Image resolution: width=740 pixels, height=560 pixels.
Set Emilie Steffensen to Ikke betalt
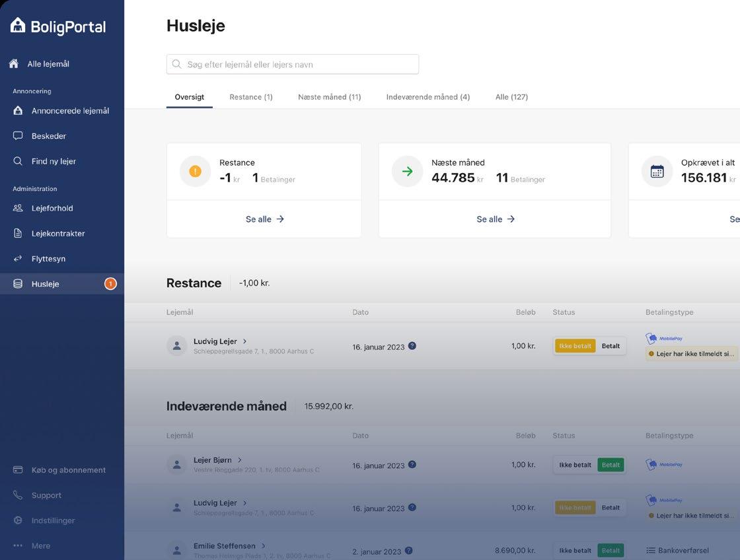point(575,551)
